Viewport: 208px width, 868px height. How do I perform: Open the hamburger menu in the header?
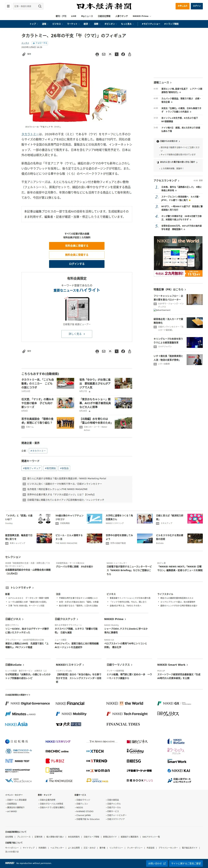[x=8, y=6]
